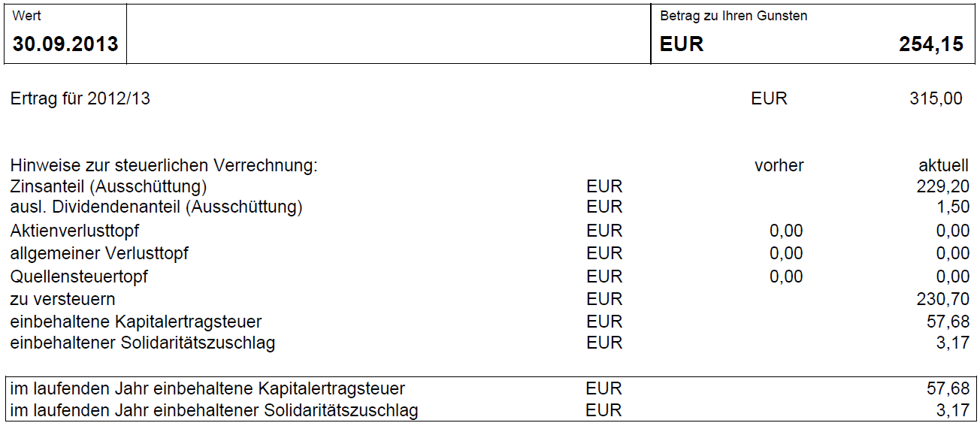Select the credited amount 254,15

931,44
